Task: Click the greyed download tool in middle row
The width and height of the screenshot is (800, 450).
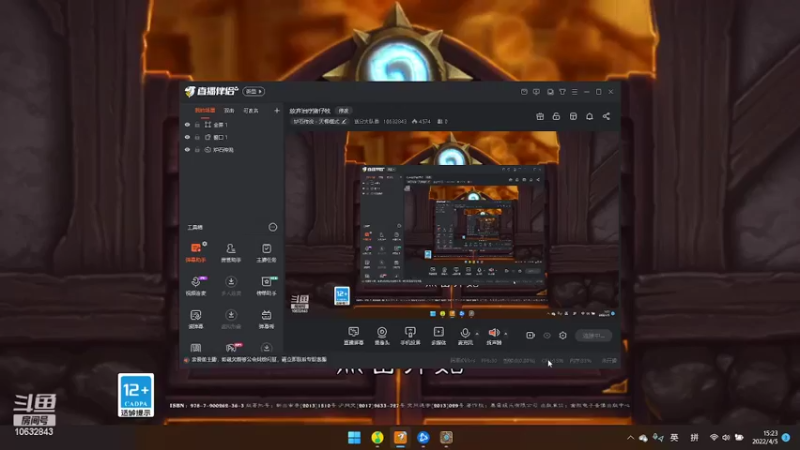Action: tap(231, 286)
